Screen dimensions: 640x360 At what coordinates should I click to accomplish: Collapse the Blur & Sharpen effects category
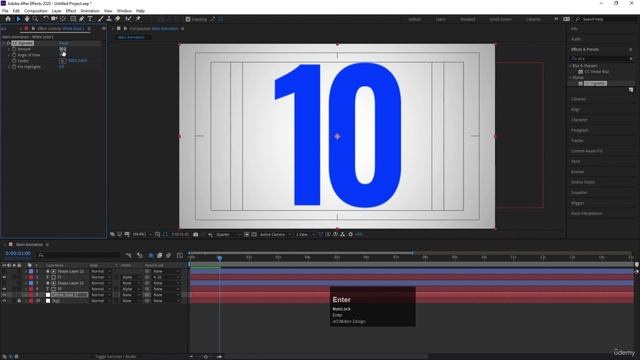click(571, 66)
